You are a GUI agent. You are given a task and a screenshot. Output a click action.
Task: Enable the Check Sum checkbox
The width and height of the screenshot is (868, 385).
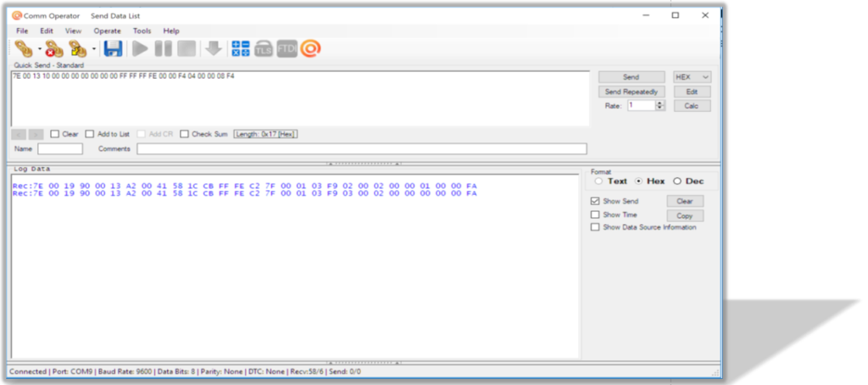pyautogui.click(x=185, y=134)
